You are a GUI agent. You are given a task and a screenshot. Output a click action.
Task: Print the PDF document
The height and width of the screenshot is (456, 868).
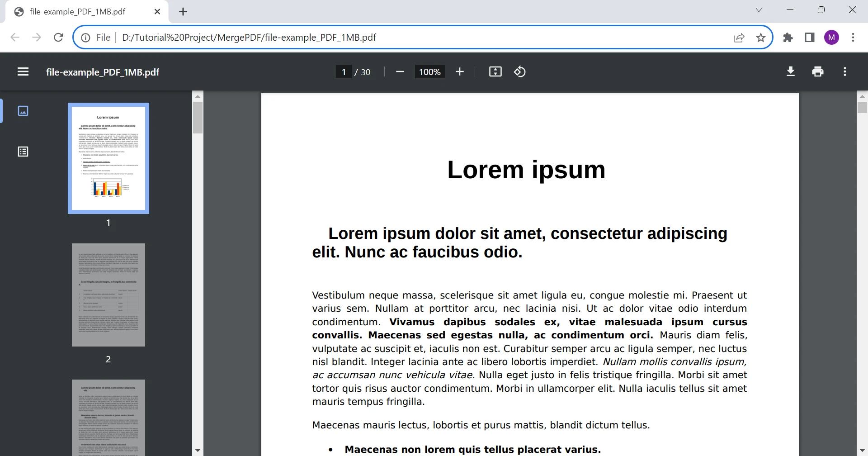(x=817, y=72)
